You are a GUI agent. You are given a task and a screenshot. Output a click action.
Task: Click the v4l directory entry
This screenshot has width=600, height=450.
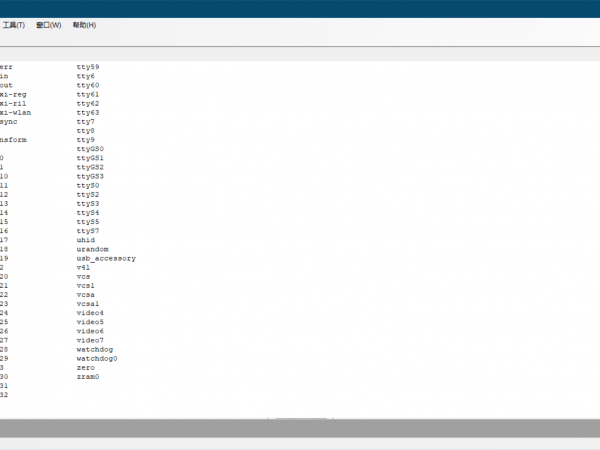coord(83,267)
